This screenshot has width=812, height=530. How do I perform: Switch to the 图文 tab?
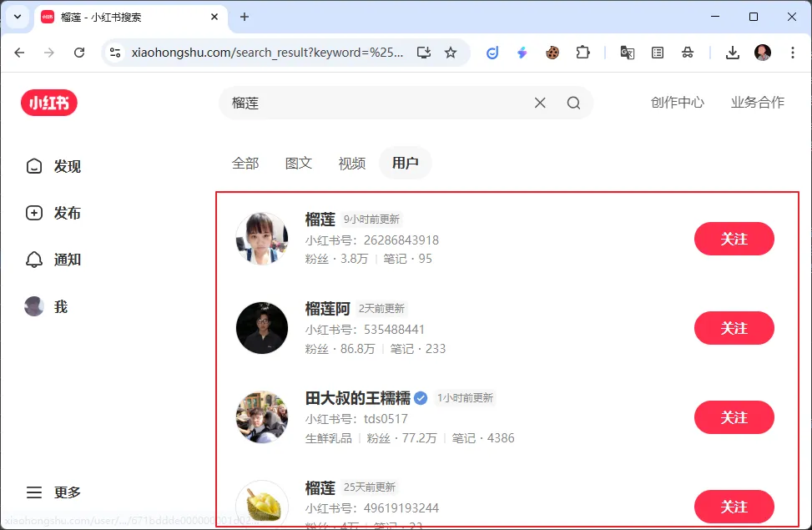299,163
